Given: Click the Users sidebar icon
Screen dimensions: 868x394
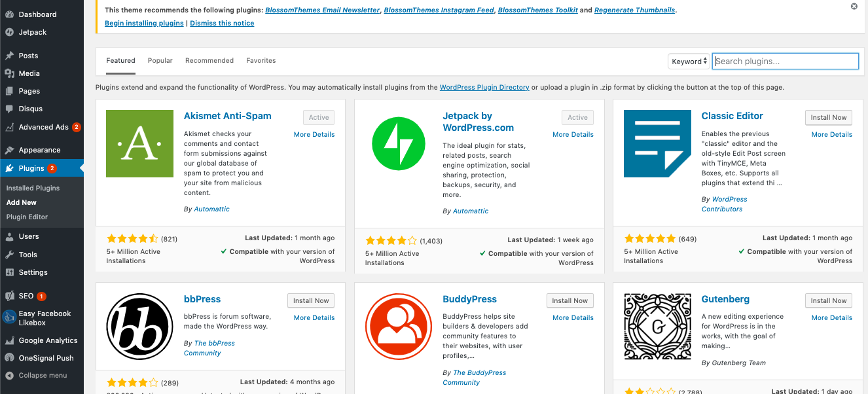Looking at the screenshot, I should [x=9, y=236].
